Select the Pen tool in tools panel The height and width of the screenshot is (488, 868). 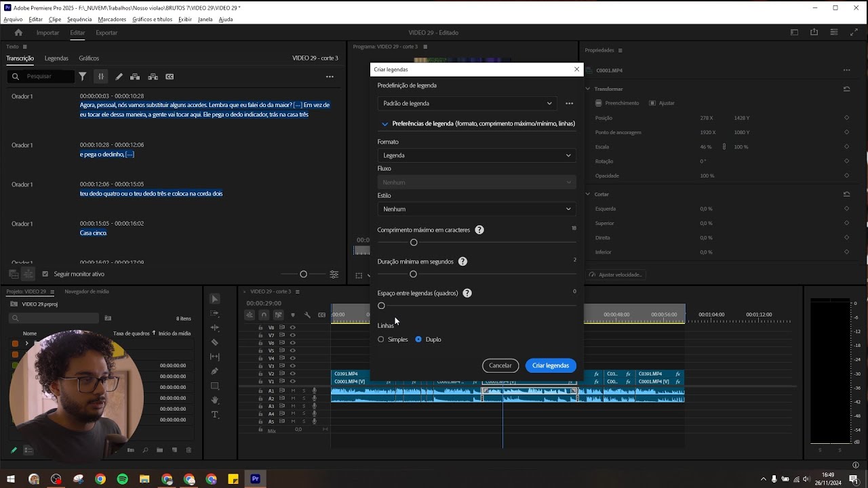pyautogui.click(x=215, y=371)
